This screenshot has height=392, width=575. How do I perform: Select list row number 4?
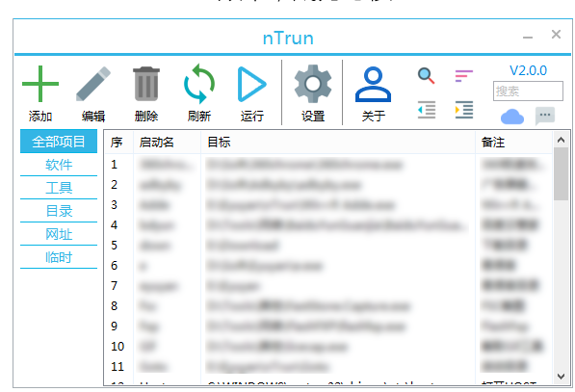click(328, 224)
